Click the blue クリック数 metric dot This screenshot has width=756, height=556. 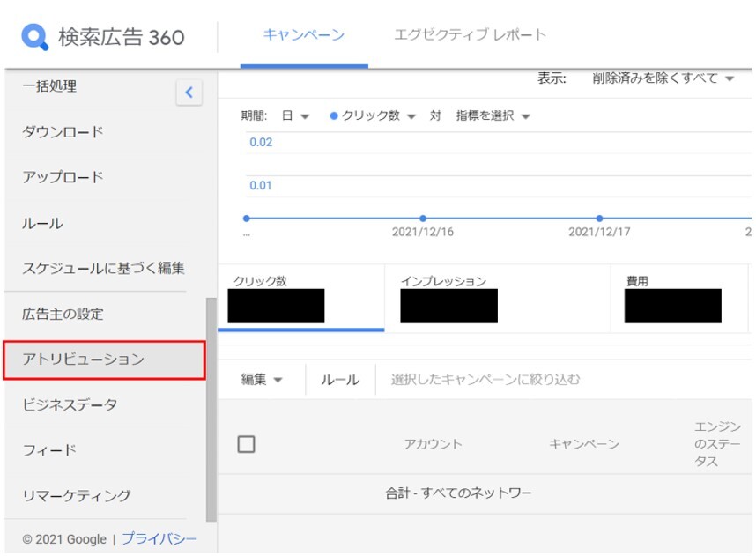(334, 116)
